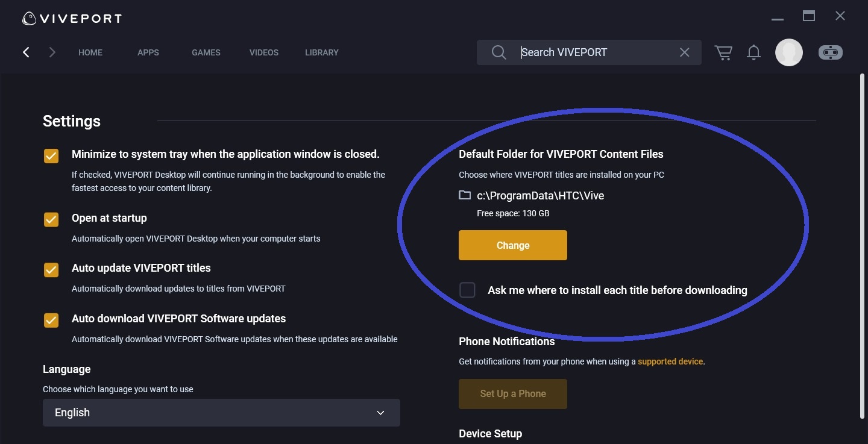
Task: Click the folder icon beside c:\ProgramData\HTC\Vive
Action: (465, 195)
